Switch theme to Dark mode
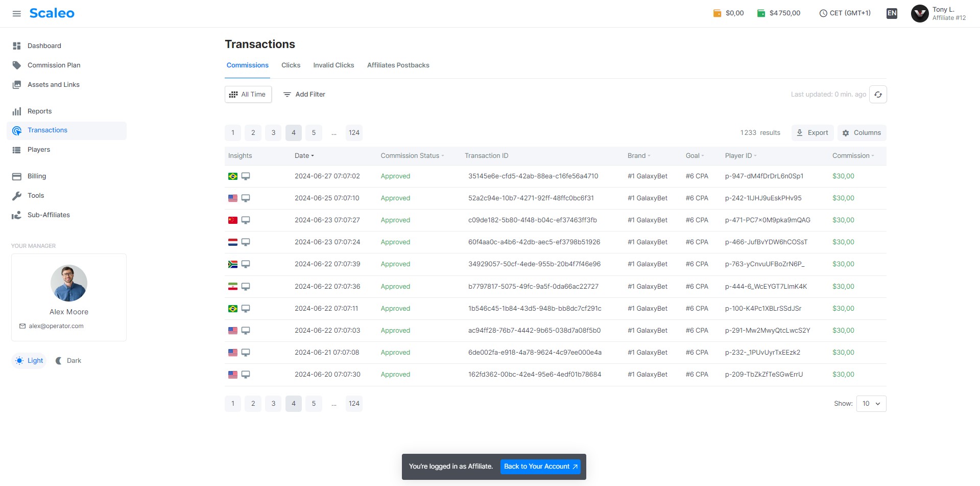Image resolution: width=980 pixels, height=486 pixels. [x=68, y=360]
